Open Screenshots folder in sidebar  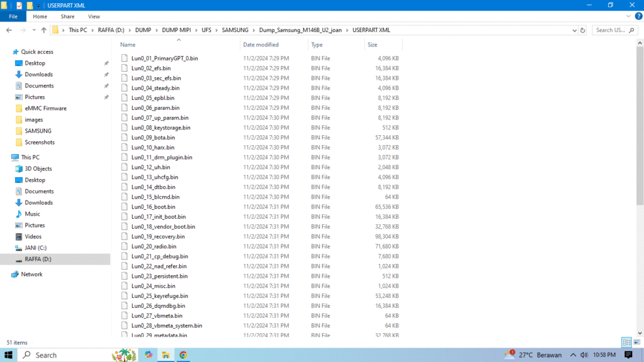pyautogui.click(x=40, y=143)
